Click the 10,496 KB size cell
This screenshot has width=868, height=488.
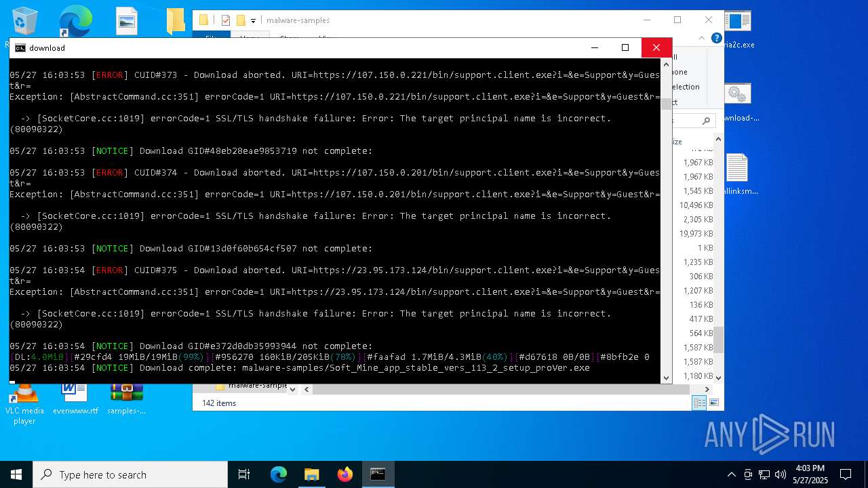[696, 205]
